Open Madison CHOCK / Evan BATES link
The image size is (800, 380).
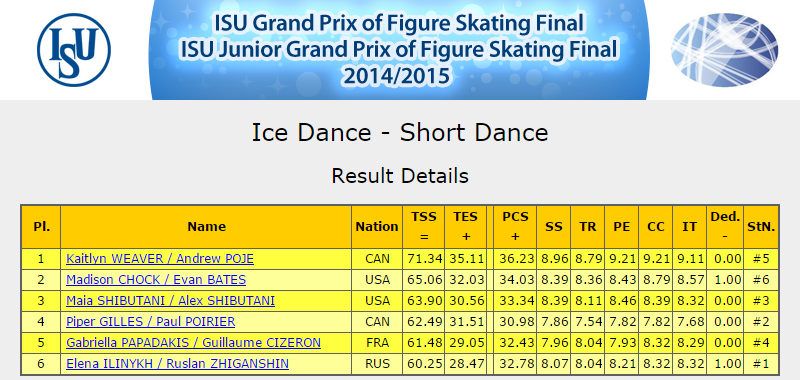click(x=156, y=280)
